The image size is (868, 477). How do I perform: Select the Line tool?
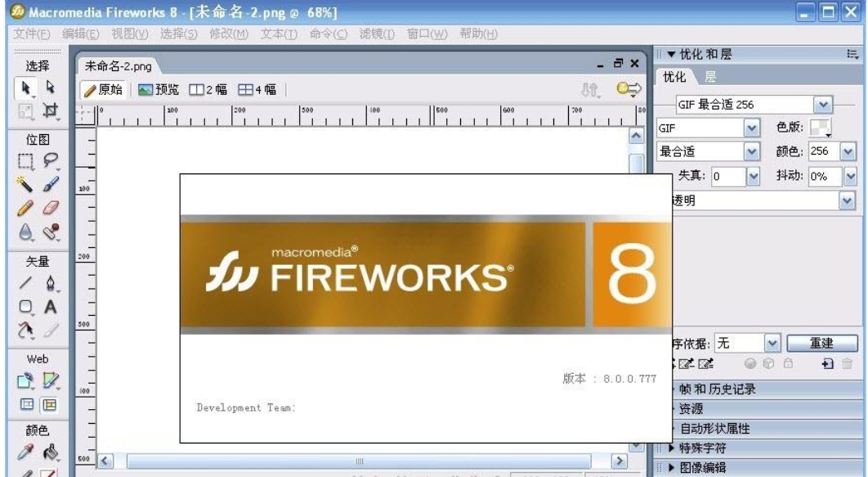pos(25,283)
